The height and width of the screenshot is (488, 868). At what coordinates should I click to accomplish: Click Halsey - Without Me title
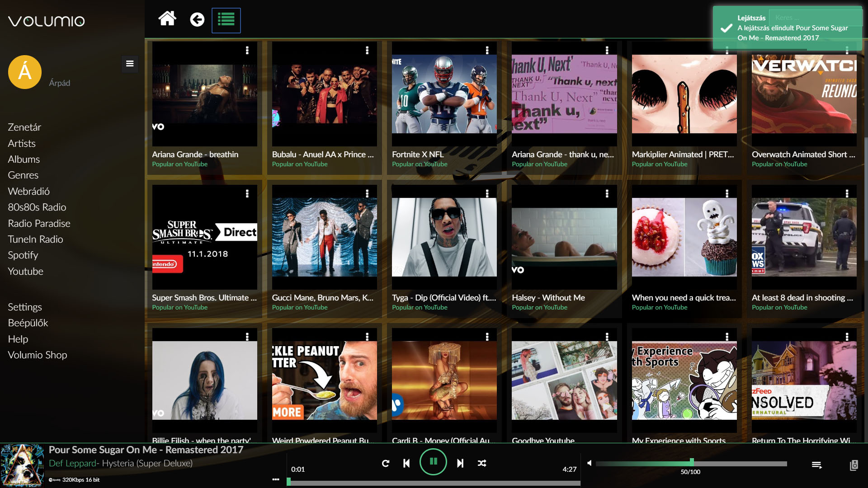point(548,297)
